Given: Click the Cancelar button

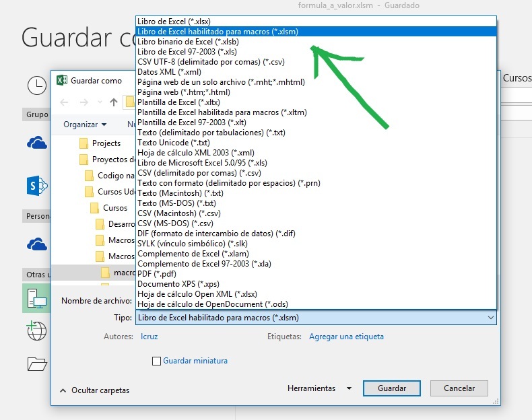Looking at the screenshot, I should (x=459, y=388).
